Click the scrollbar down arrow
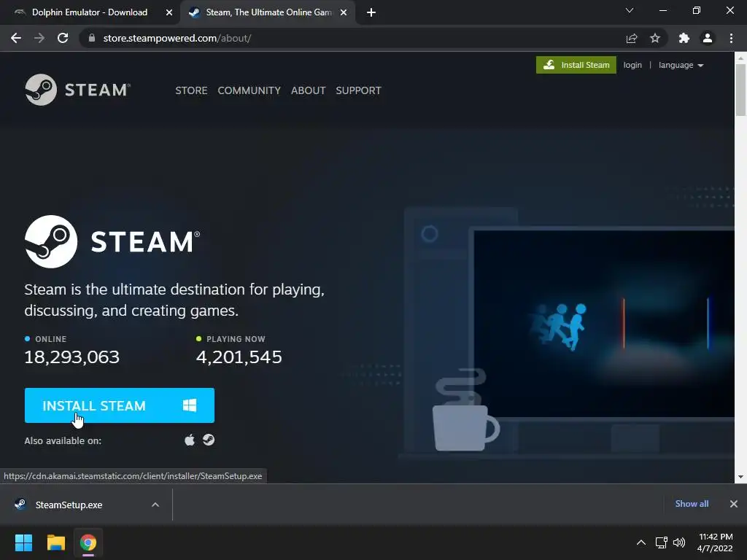Image resolution: width=747 pixels, height=560 pixels. pyautogui.click(x=740, y=477)
